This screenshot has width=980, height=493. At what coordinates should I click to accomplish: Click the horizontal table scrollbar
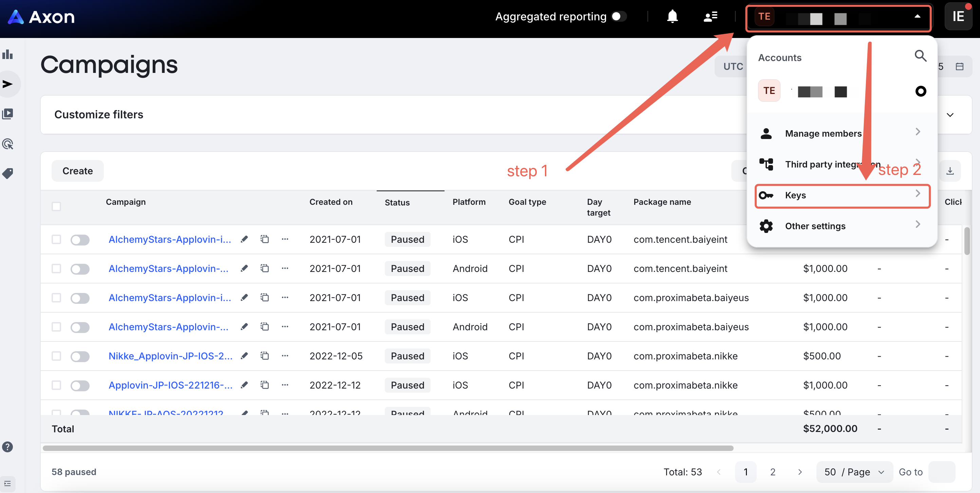click(388, 448)
